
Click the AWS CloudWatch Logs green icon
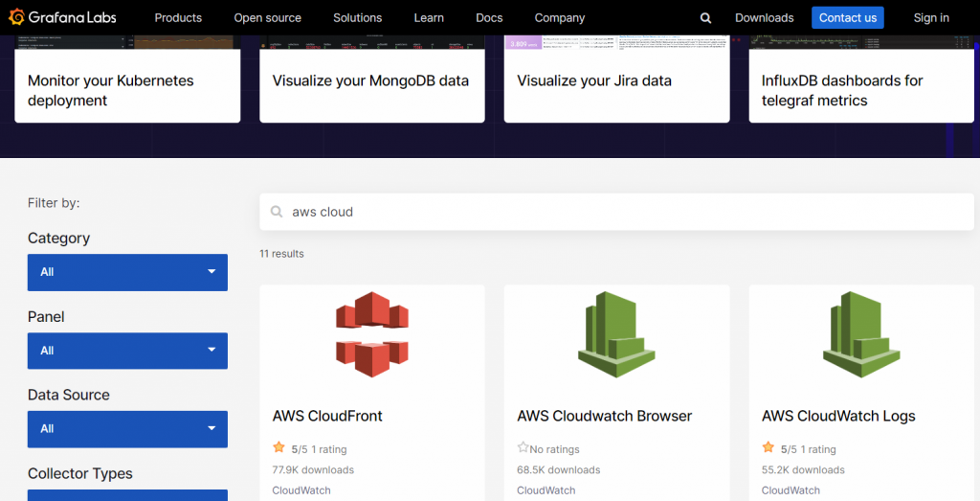(x=861, y=334)
